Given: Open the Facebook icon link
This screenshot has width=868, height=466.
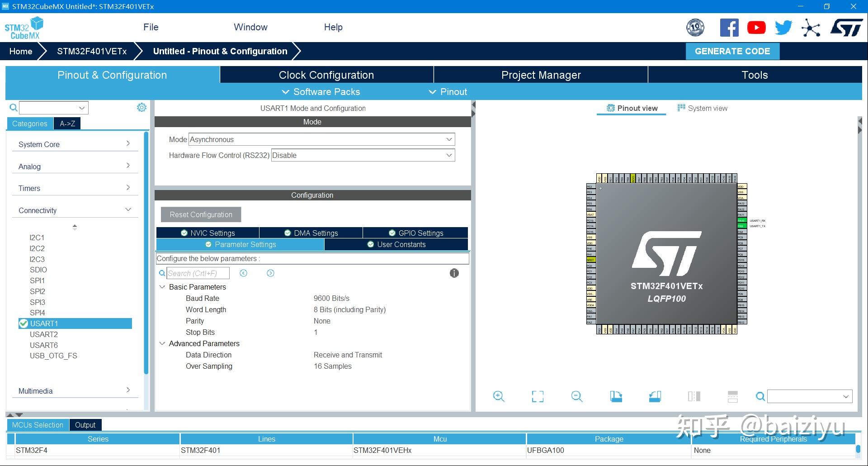Looking at the screenshot, I should coord(729,28).
